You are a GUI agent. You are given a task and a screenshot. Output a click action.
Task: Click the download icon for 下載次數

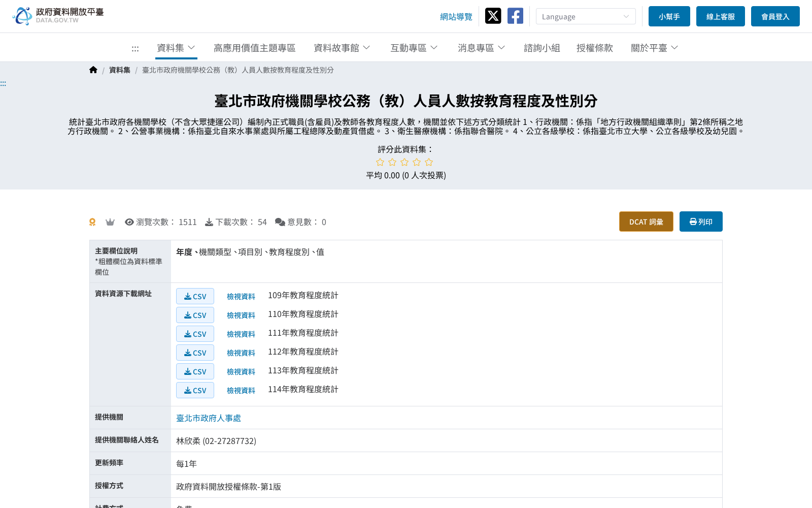pos(209,222)
